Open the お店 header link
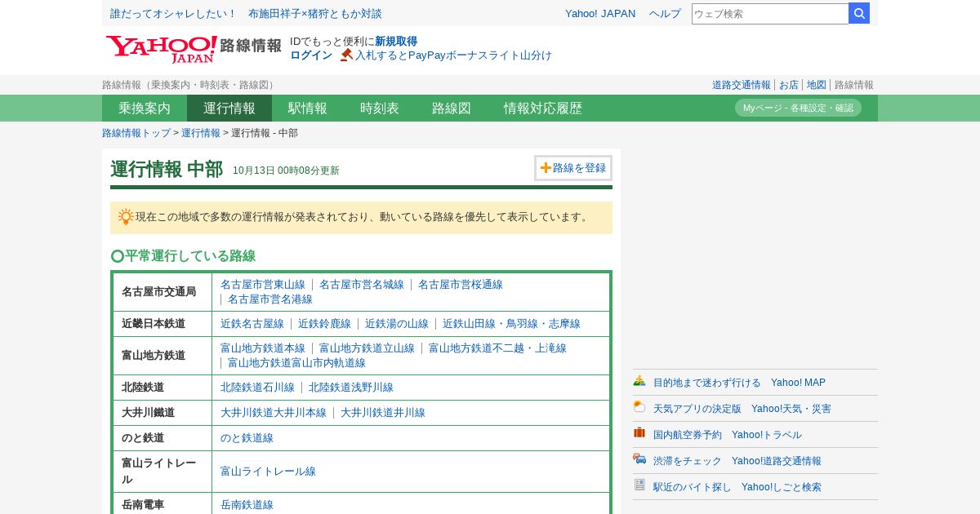 point(789,85)
